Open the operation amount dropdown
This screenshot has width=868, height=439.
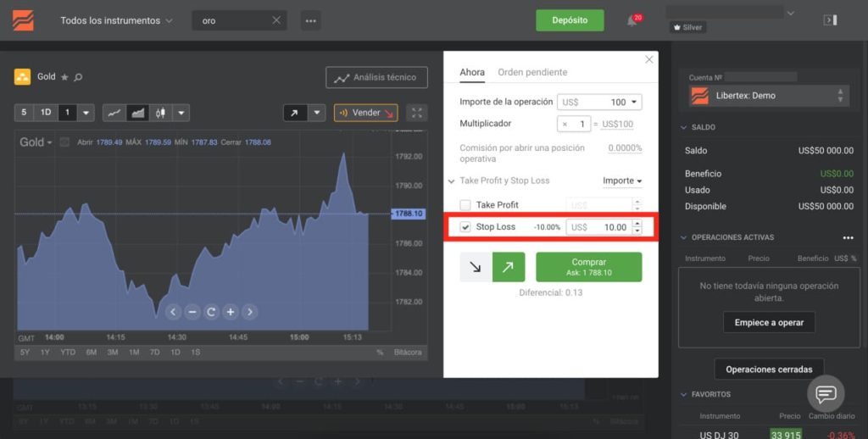tap(634, 102)
